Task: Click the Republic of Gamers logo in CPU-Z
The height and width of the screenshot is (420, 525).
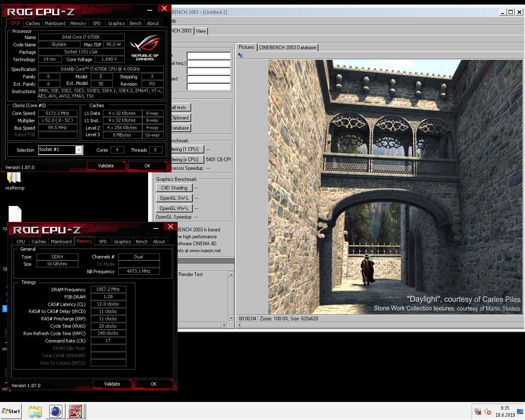Action: click(145, 48)
